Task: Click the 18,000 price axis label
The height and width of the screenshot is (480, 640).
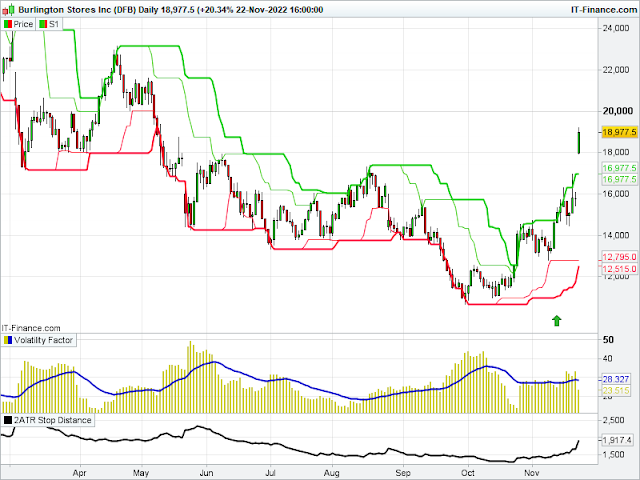Action: 616,152
